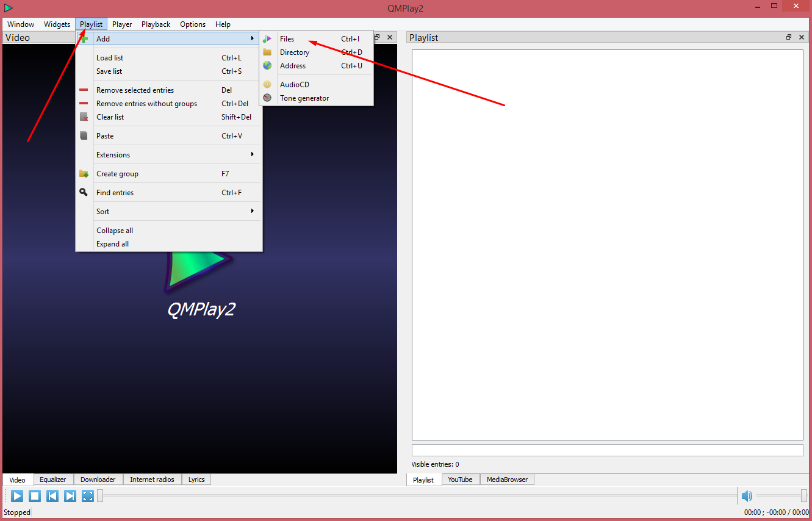Click the playback seek slider

(416, 496)
